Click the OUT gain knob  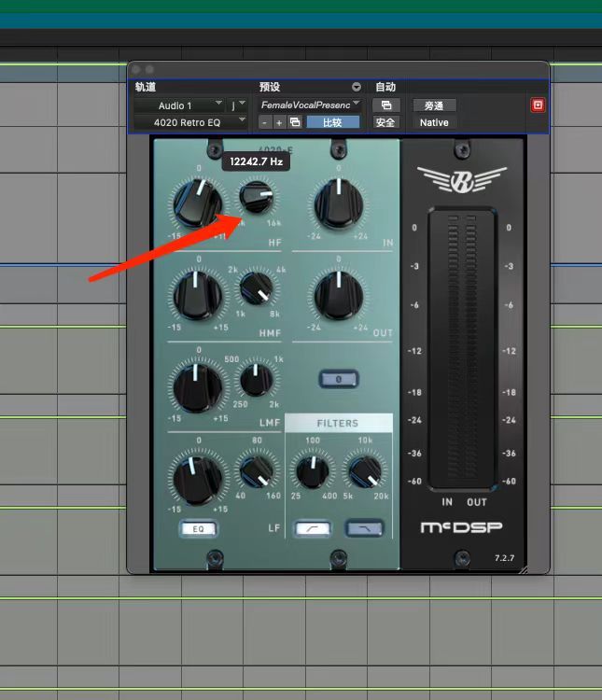tap(339, 295)
